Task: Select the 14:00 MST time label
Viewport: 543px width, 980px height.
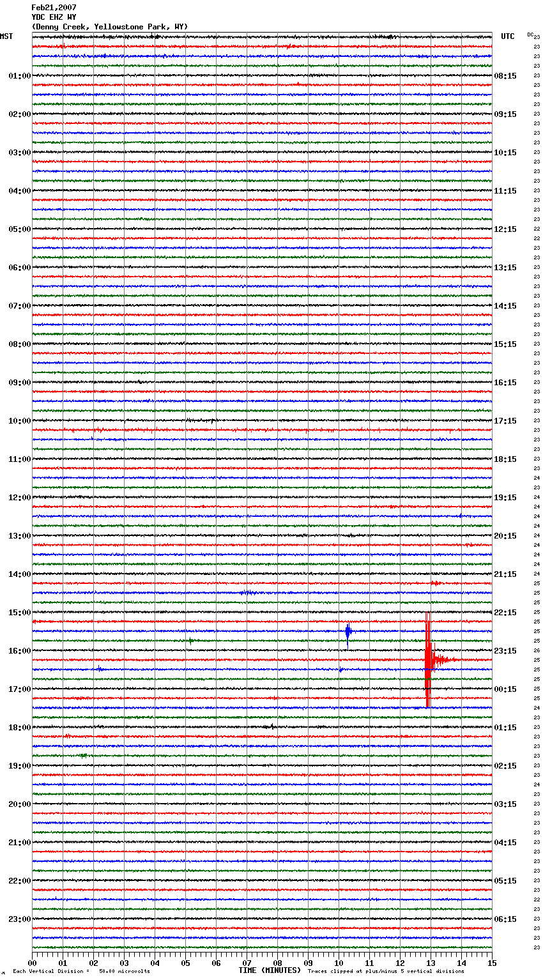Action: (x=19, y=574)
